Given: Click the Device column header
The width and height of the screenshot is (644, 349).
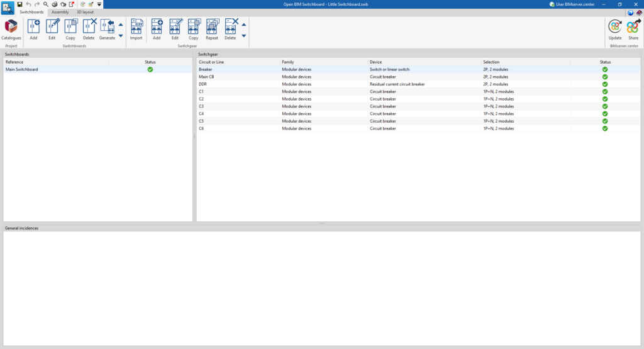Looking at the screenshot, I should (x=425, y=62).
